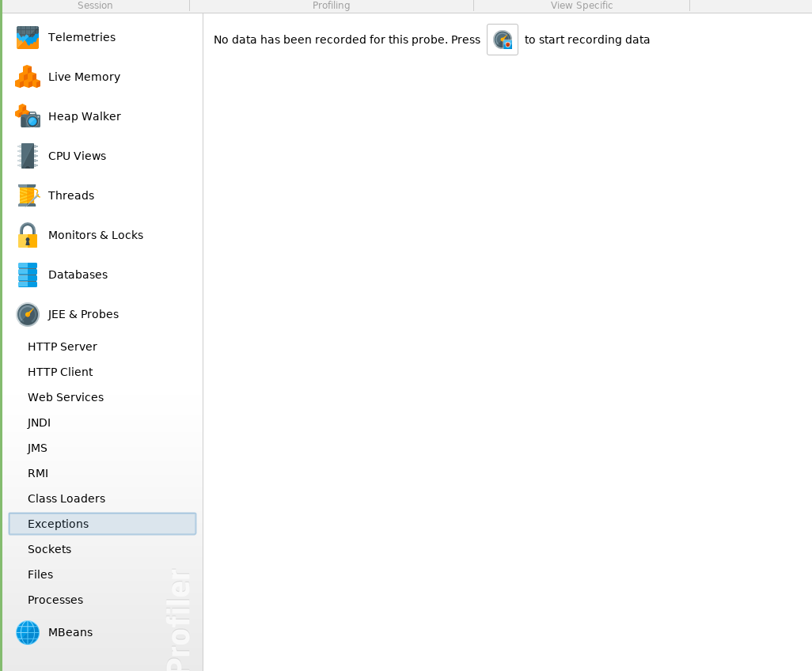Show the Threads section label

tap(71, 195)
